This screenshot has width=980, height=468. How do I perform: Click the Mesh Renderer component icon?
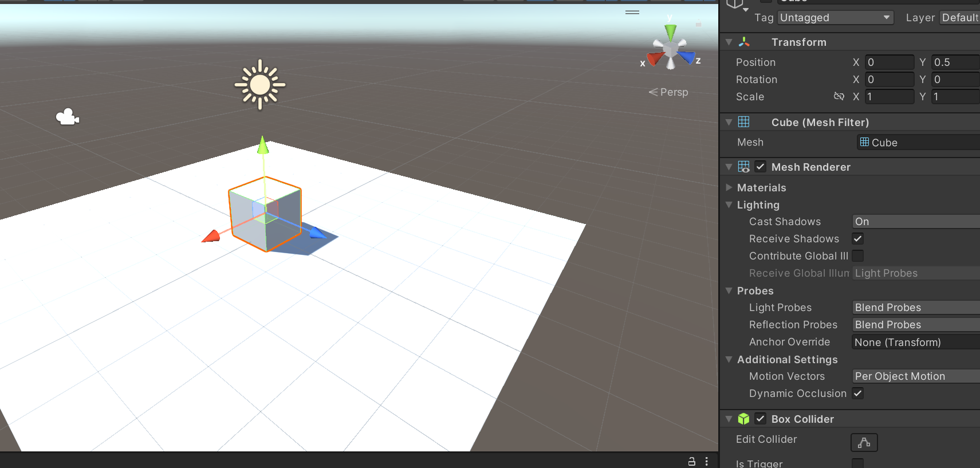tap(743, 167)
